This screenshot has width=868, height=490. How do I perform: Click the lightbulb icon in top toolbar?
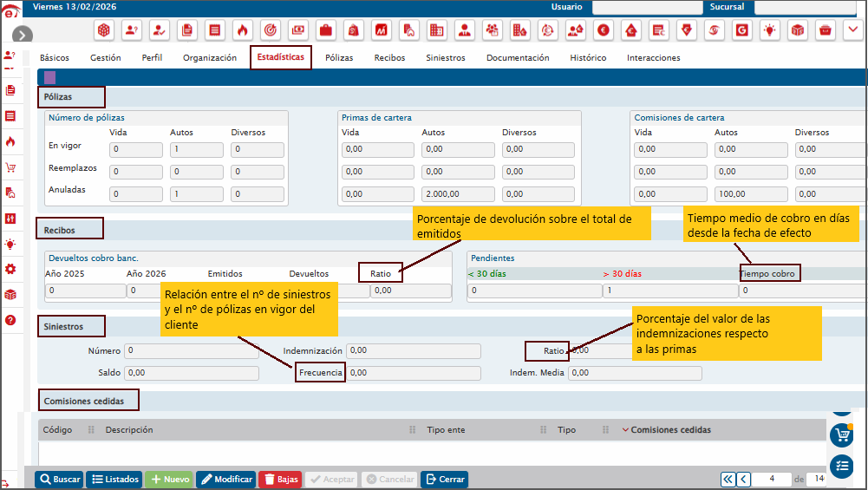pyautogui.click(x=769, y=30)
